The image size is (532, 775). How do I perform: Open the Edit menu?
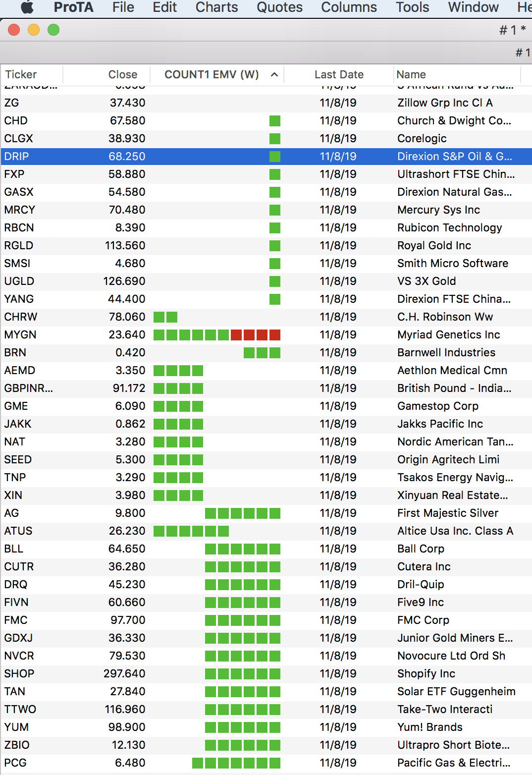click(165, 7)
